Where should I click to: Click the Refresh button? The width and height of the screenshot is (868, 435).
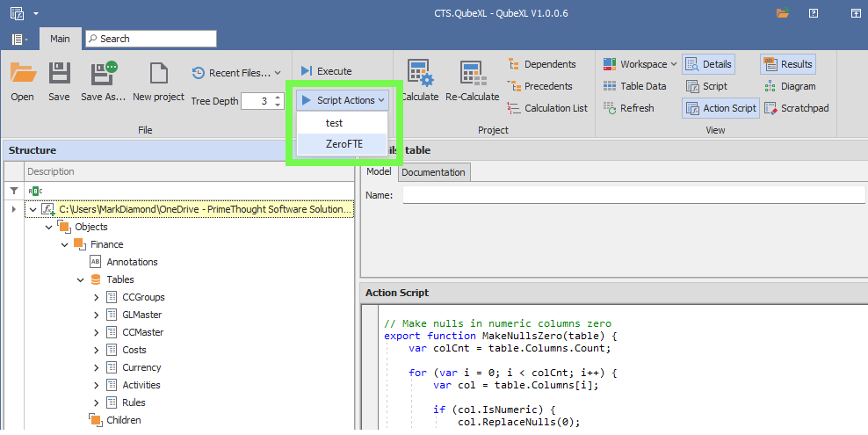(628, 108)
